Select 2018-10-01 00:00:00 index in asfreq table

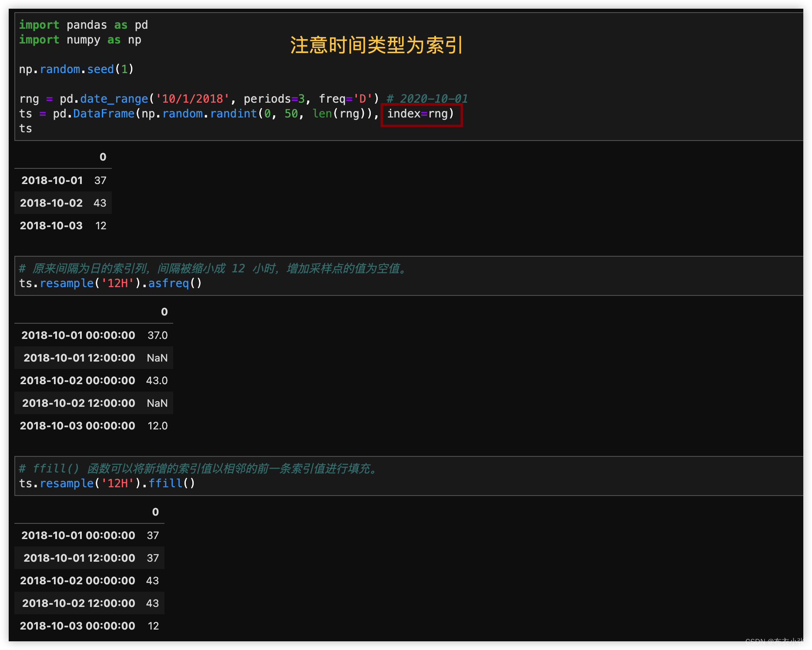tap(78, 335)
